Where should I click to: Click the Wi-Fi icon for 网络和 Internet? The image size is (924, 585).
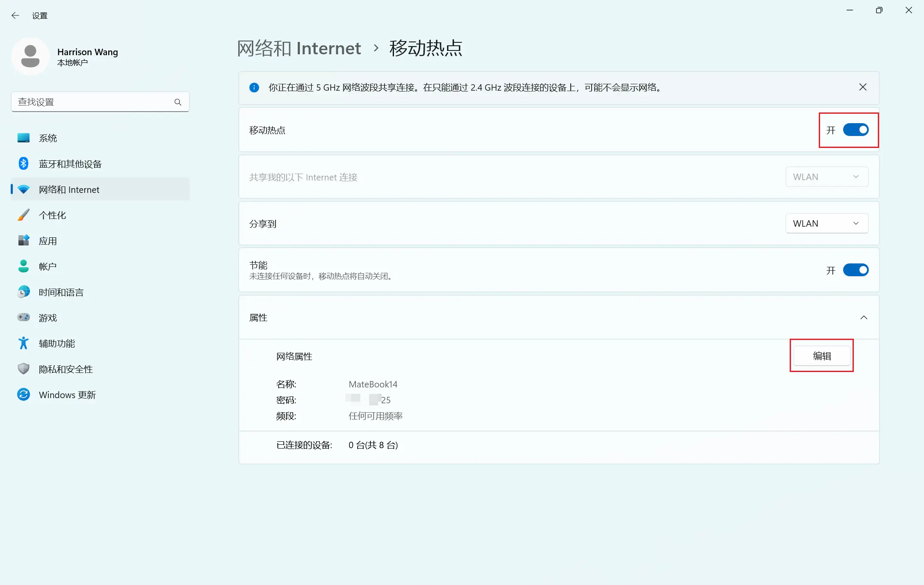pos(24,189)
